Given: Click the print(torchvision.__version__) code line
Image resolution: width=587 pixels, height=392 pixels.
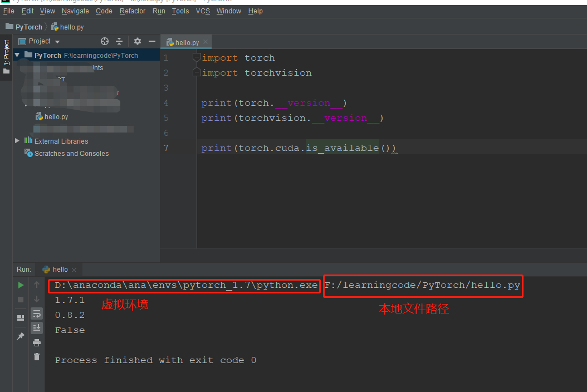Looking at the screenshot, I should (292, 118).
